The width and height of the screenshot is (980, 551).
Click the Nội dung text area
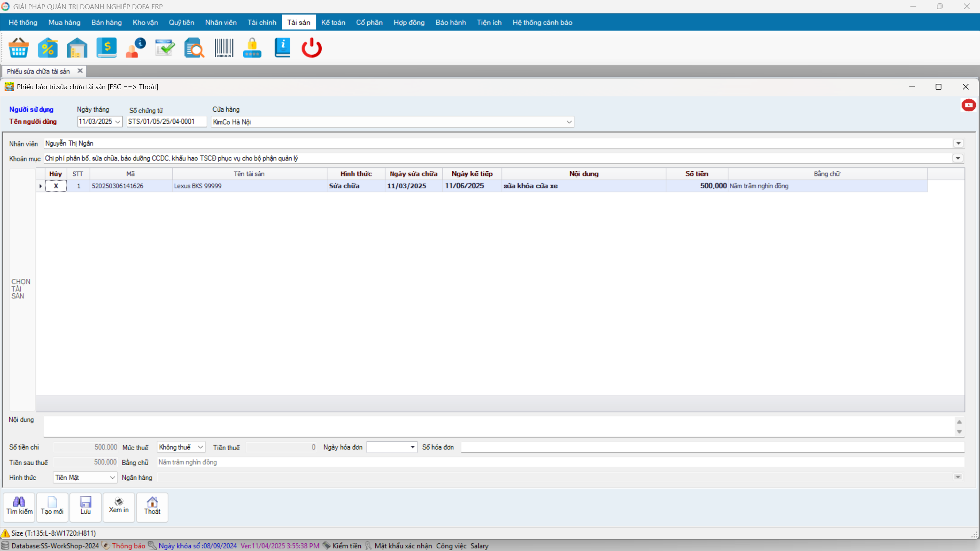(x=499, y=426)
